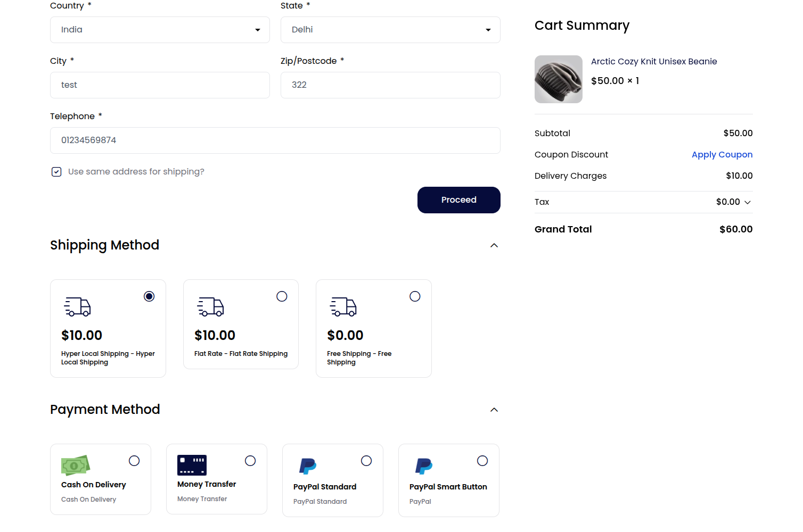This screenshot has width=803, height=532.
Task: Collapse the Payment Method section
Action: [494, 410]
